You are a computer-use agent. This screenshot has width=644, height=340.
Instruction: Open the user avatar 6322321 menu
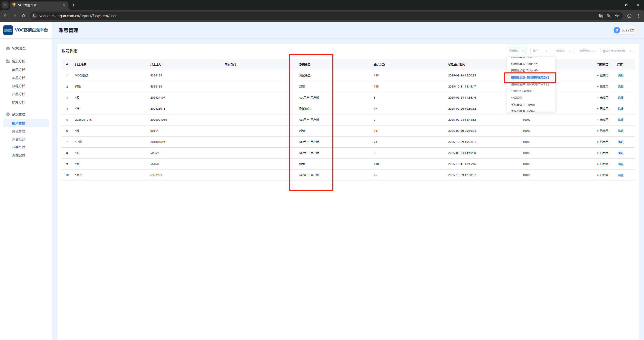click(x=625, y=30)
